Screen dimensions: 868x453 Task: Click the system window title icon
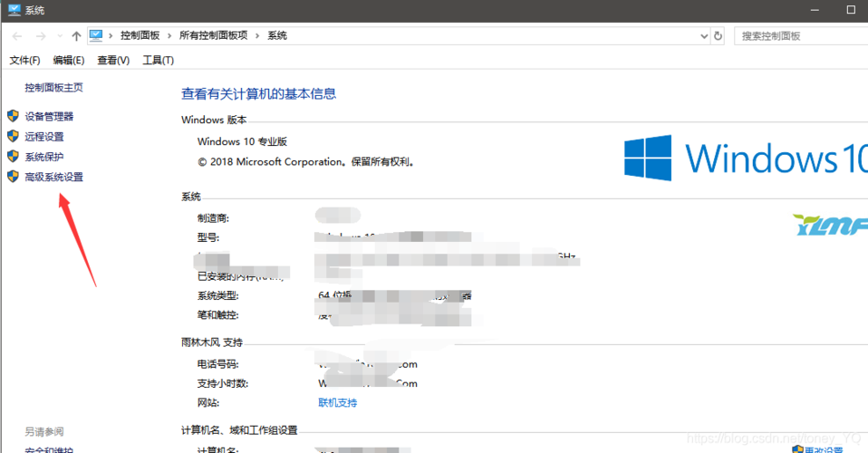pyautogui.click(x=14, y=10)
